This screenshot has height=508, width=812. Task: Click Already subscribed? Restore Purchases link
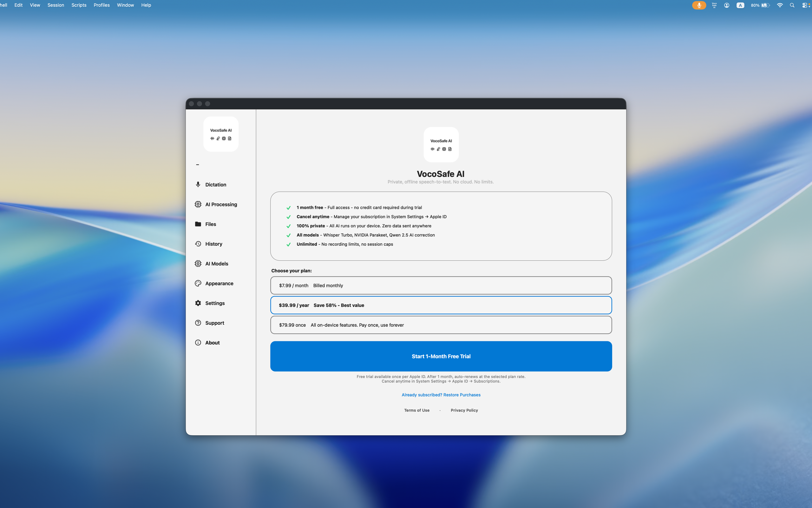click(441, 395)
